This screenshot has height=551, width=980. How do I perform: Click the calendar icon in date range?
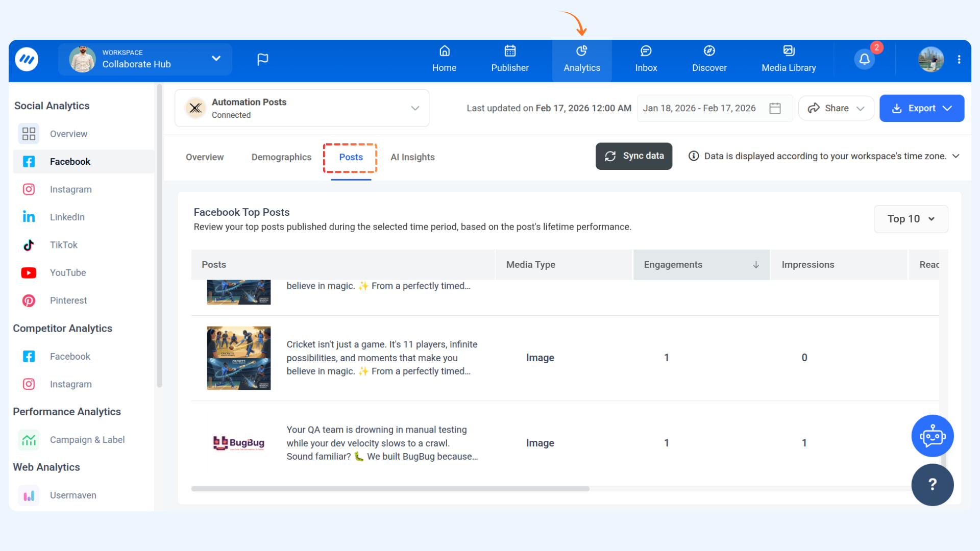775,108
